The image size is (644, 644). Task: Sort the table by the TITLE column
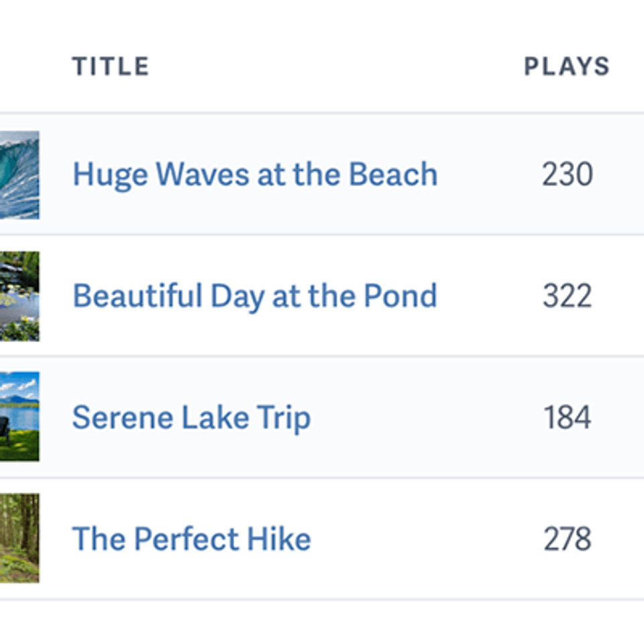coord(111,66)
